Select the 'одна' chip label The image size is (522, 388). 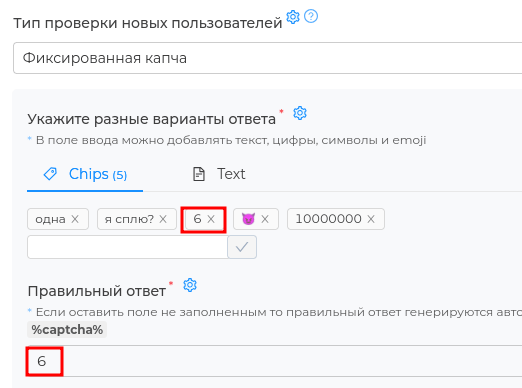click(50, 219)
